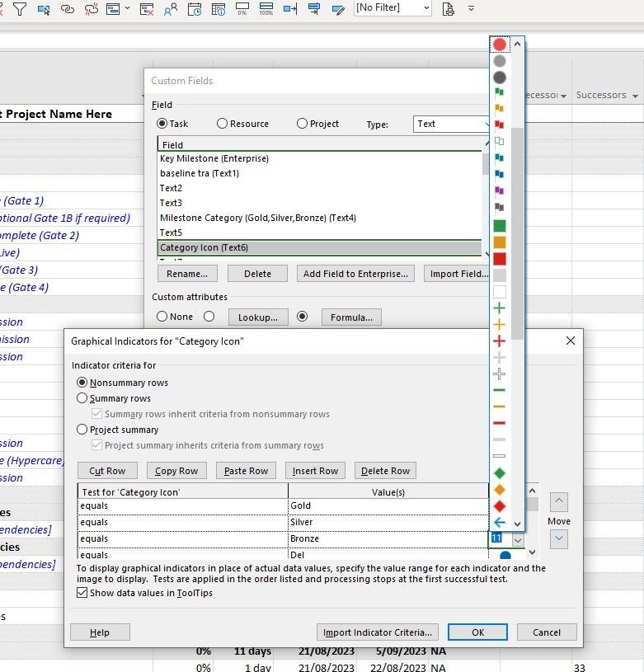Pick the orange diamond indicator
Viewport: 644px width, 672px height.
[x=499, y=490]
